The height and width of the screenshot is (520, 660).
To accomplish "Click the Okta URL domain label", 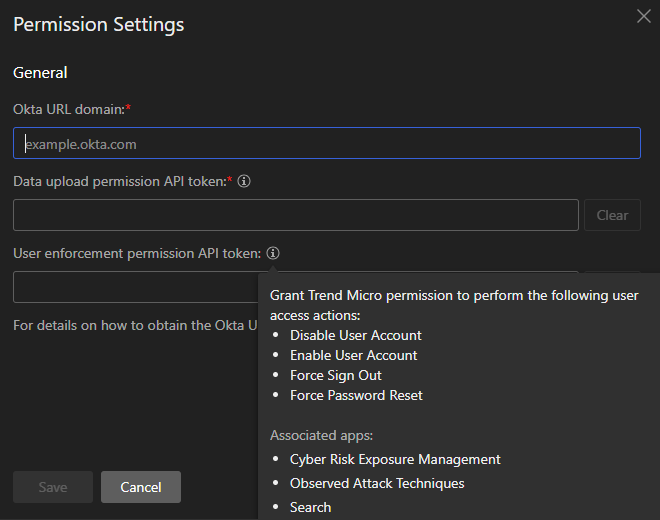I will click(x=69, y=108).
